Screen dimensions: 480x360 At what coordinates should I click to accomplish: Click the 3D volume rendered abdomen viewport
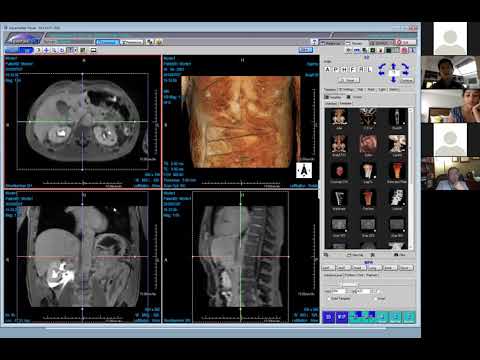(x=240, y=122)
